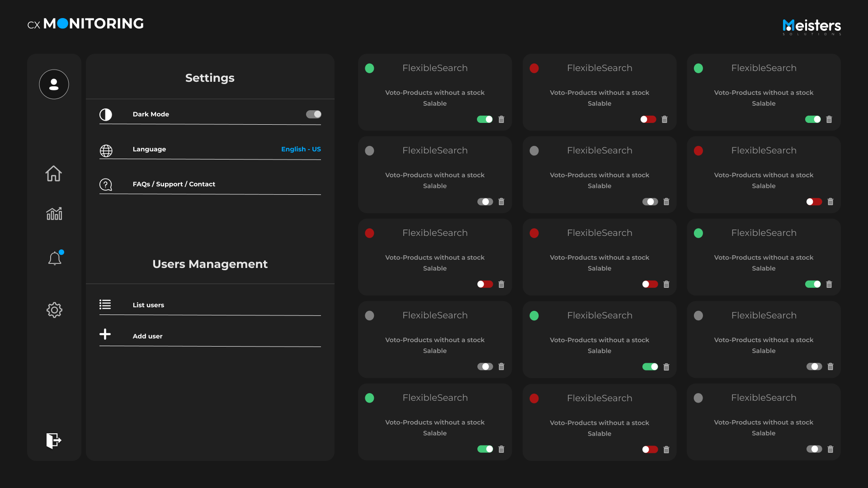The image size is (868, 488).
Task: Go to Home via sidebar house icon
Action: pyautogui.click(x=54, y=174)
